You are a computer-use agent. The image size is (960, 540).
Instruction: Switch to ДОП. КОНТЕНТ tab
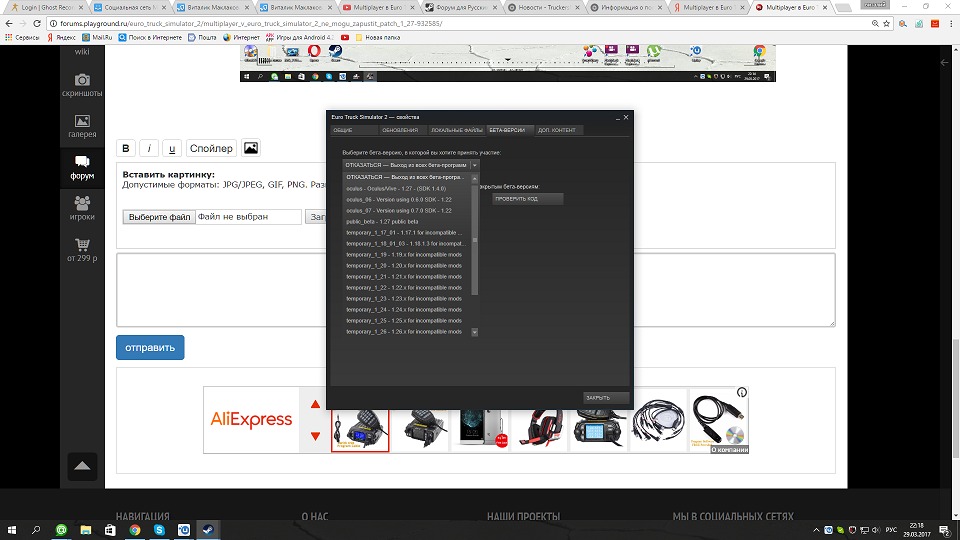click(557, 130)
